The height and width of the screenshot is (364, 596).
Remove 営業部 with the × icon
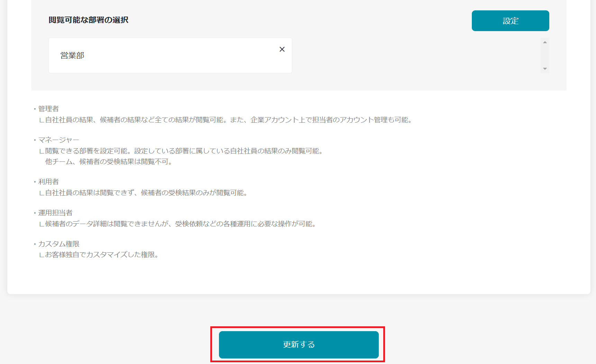tap(282, 49)
